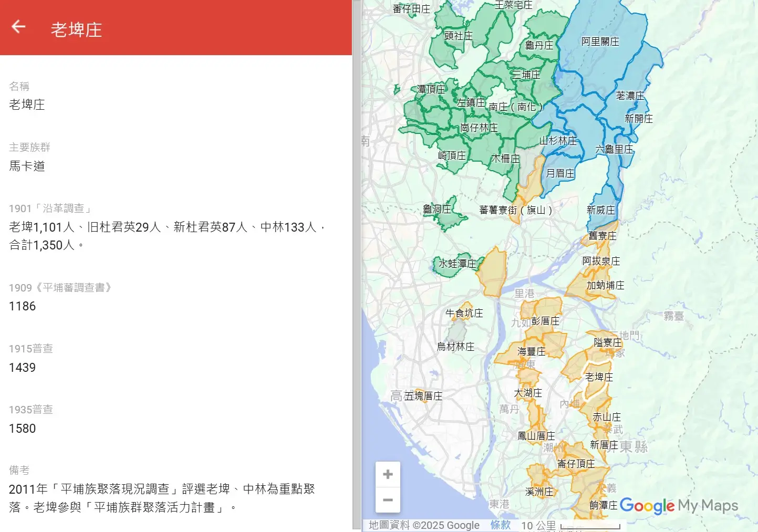
Task: Click the panel's vertical scrollbar
Action: (x=357, y=263)
